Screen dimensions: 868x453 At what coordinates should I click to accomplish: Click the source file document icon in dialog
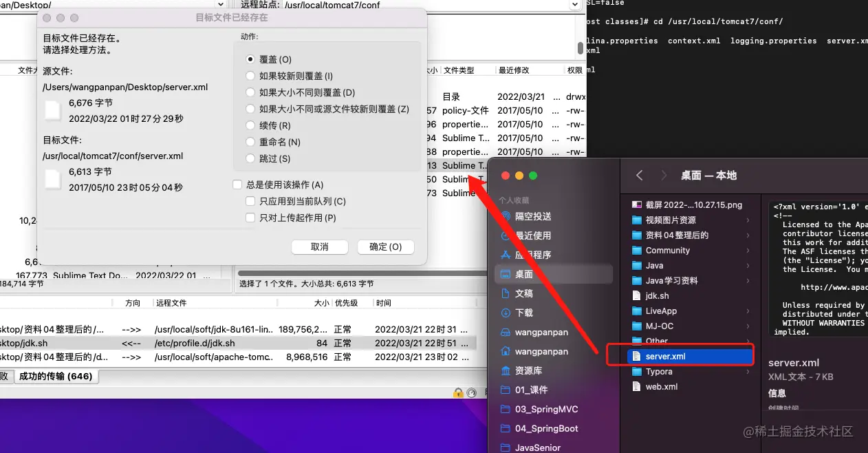point(53,111)
